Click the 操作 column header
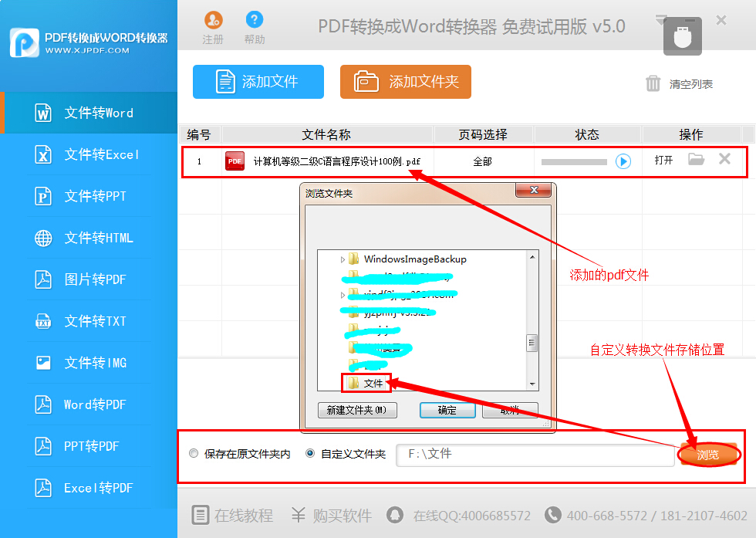 pos(691,134)
